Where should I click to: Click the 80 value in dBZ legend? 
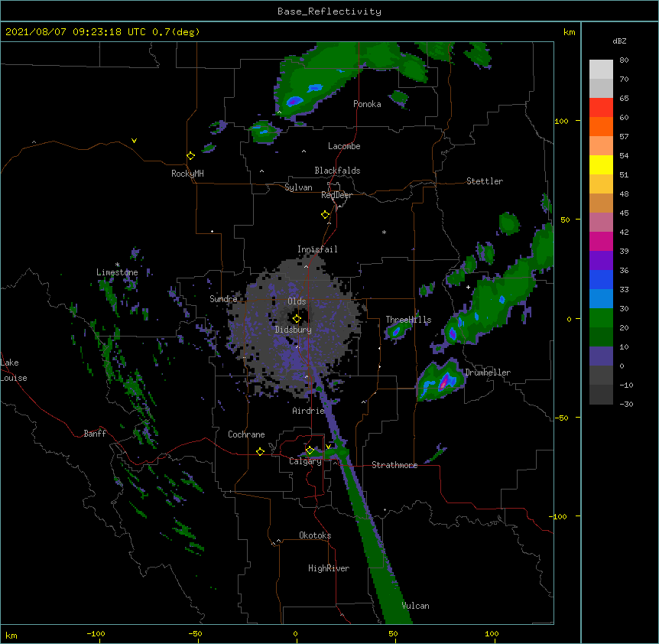tap(624, 60)
